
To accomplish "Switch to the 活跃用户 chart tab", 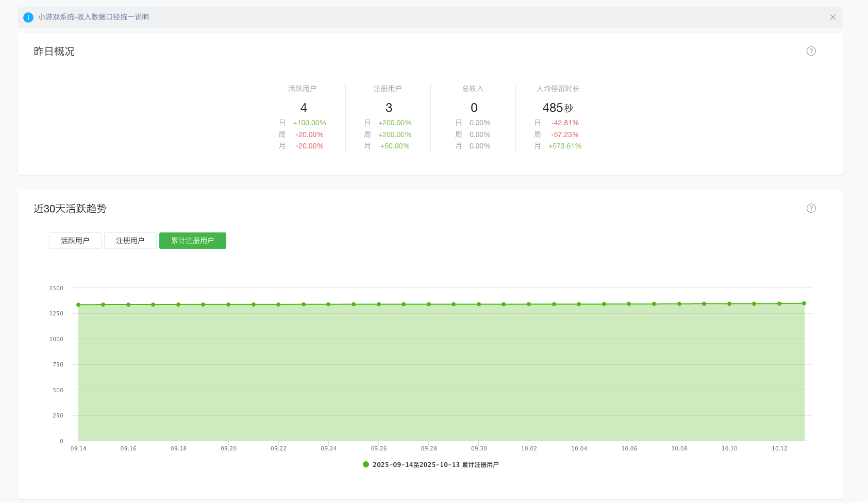I will (75, 241).
